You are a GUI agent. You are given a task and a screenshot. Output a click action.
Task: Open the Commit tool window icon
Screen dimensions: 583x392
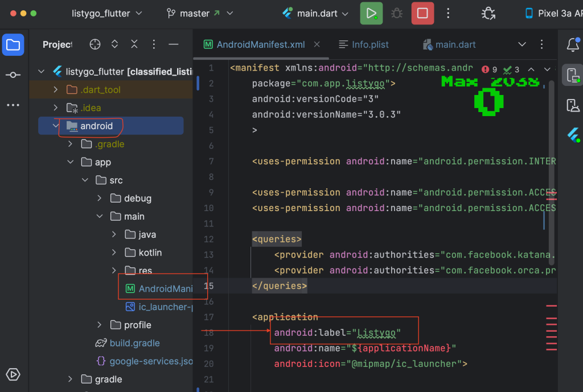pos(13,75)
